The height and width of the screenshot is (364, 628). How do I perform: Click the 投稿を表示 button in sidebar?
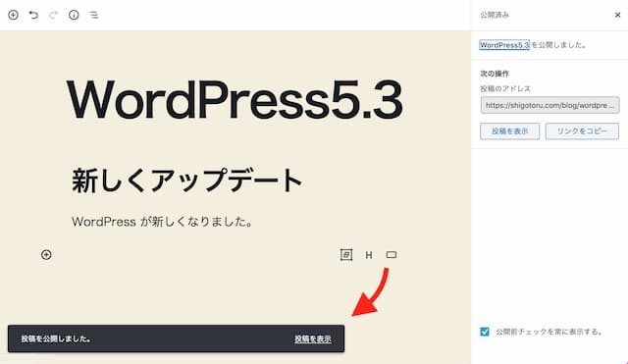pyautogui.click(x=510, y=131)
